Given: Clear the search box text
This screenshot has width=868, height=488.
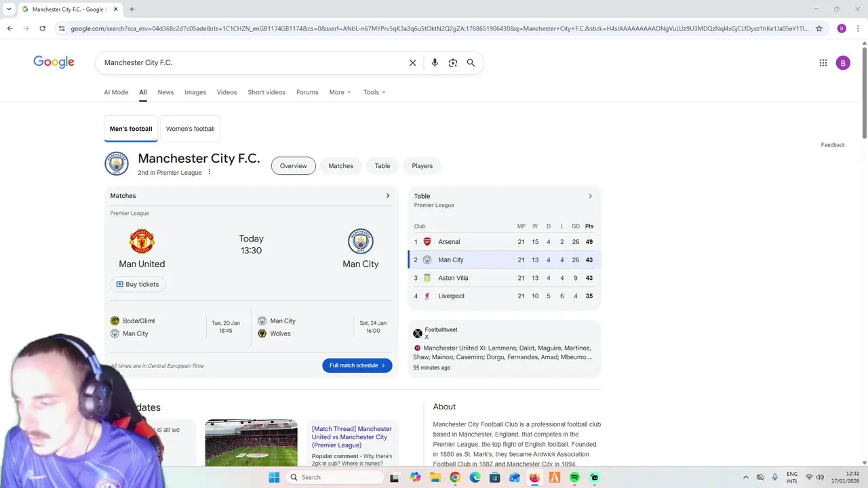Looking at the screenshot, I should [412, 62].
